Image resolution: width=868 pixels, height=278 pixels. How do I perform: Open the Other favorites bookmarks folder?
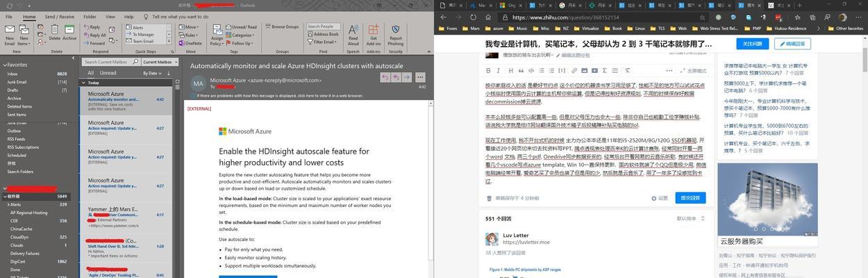pos(846,28)
